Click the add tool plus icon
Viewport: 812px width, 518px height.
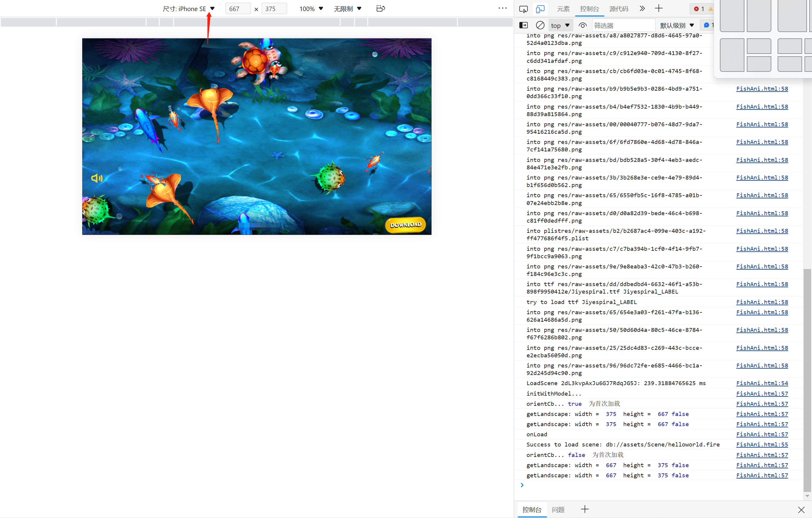659,9
